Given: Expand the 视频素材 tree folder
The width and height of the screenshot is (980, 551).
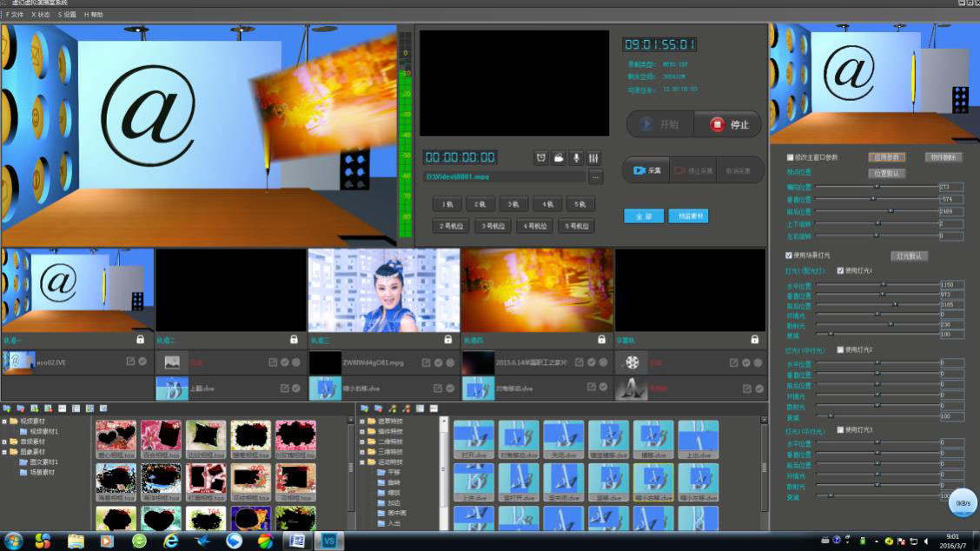Looking at the screenshot, I should (x=5, y=422).
